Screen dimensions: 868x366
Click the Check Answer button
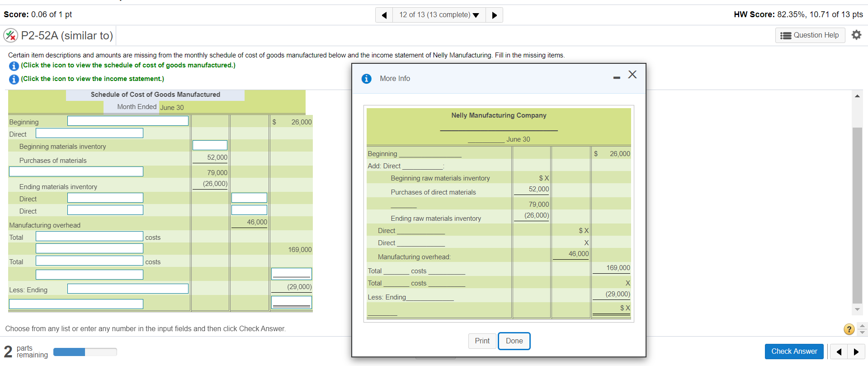point(794,352)
